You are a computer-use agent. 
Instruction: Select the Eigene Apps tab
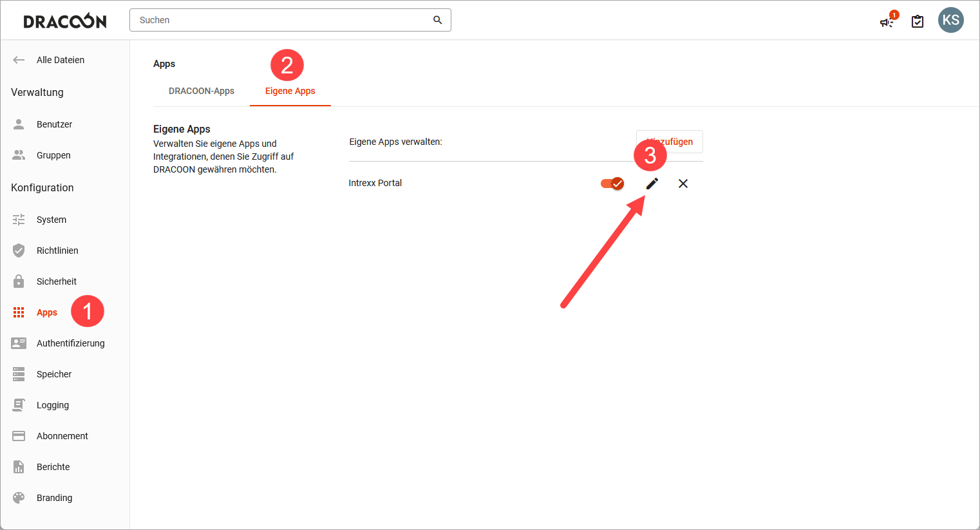(x=290, y=91)
